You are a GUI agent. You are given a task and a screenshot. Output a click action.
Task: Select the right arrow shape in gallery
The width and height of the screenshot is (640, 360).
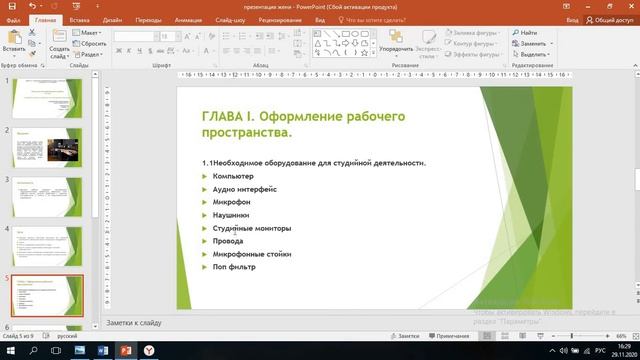coord(346,43)
